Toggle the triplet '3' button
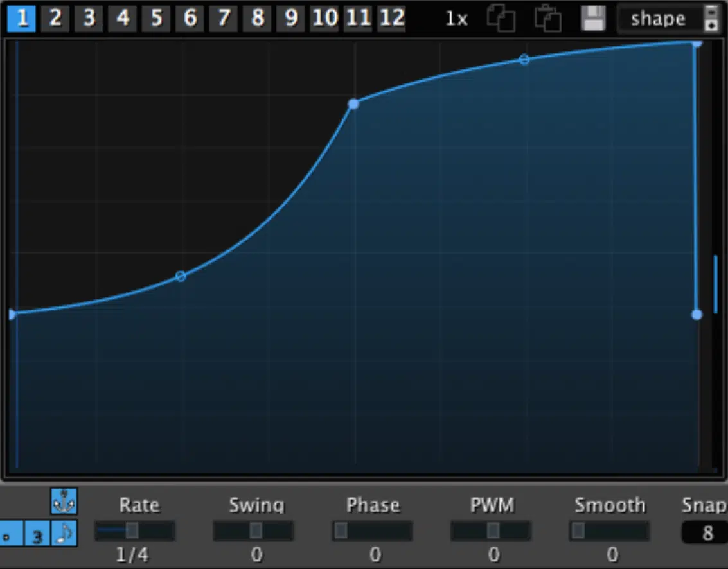 coord(37,533)
